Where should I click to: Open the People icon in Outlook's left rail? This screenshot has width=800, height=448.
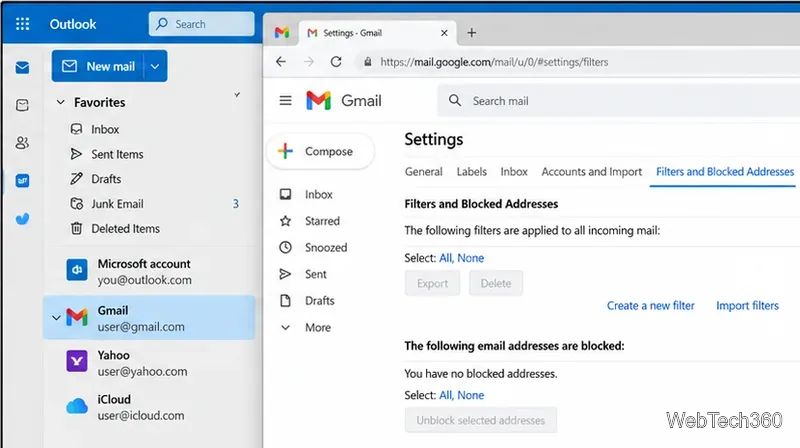[22, 143]
